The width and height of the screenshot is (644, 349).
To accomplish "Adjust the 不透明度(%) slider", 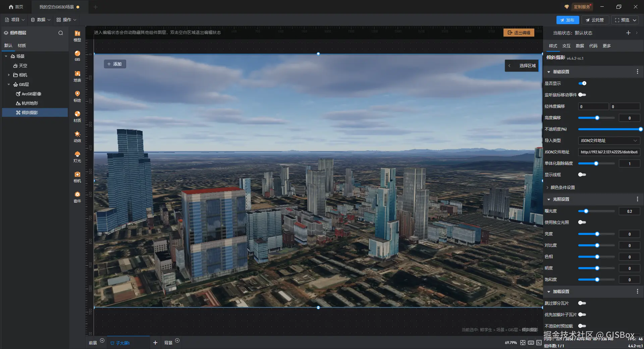I will click(609, 129).
